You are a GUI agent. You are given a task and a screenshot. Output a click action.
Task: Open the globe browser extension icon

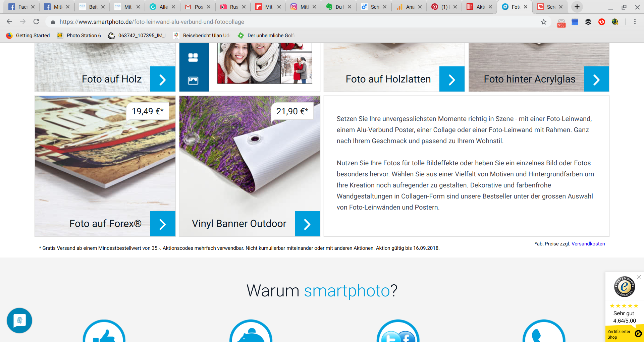pos(615,22)
